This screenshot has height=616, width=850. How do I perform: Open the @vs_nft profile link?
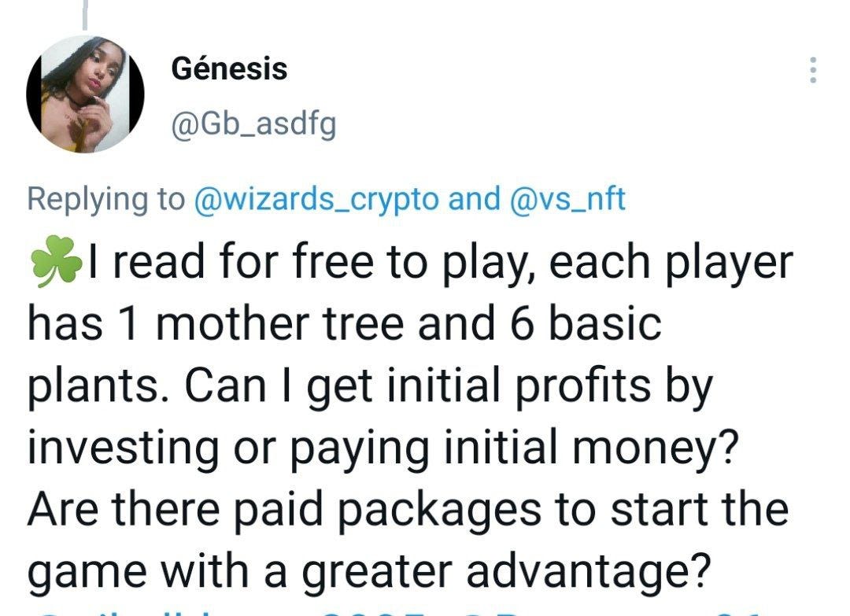pos(567,199)
